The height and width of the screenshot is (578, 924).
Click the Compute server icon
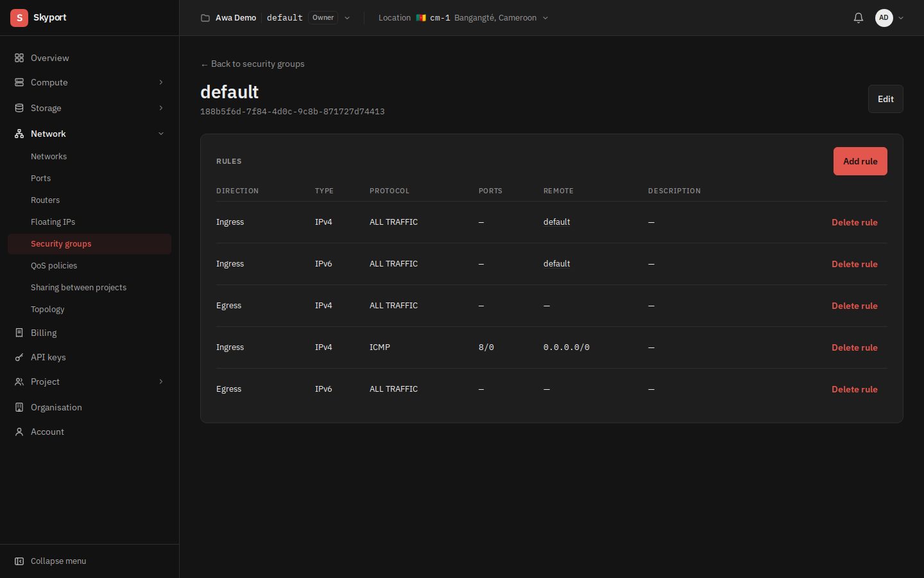(x=19, y=82)
